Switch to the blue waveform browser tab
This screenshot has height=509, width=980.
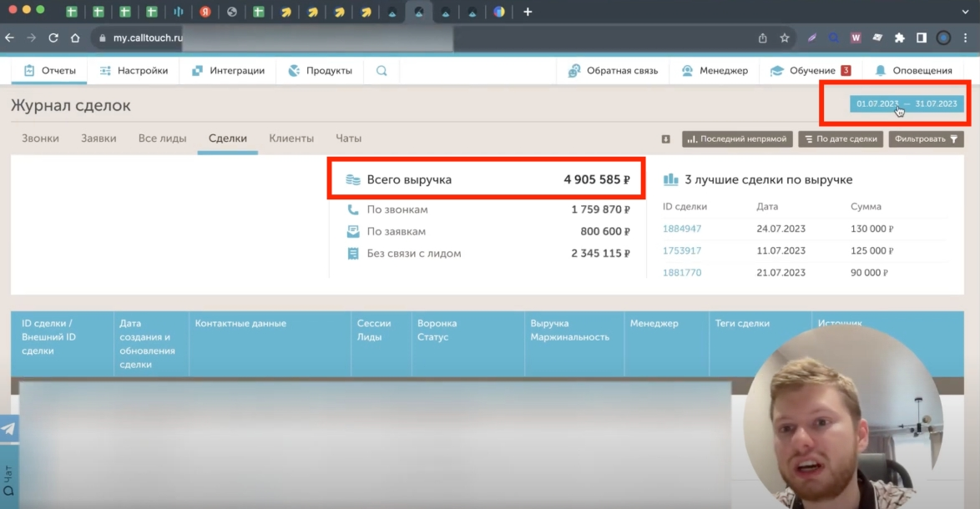click(179, 12)
